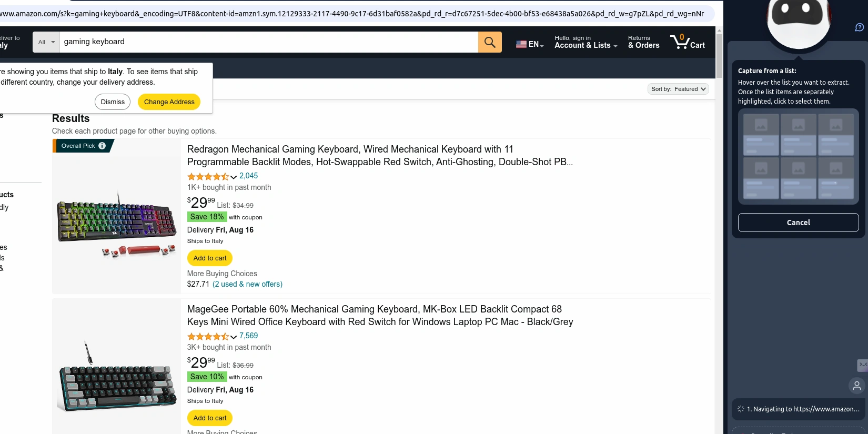
Task: Open the user profile icon in side panel
Action: 856,386
